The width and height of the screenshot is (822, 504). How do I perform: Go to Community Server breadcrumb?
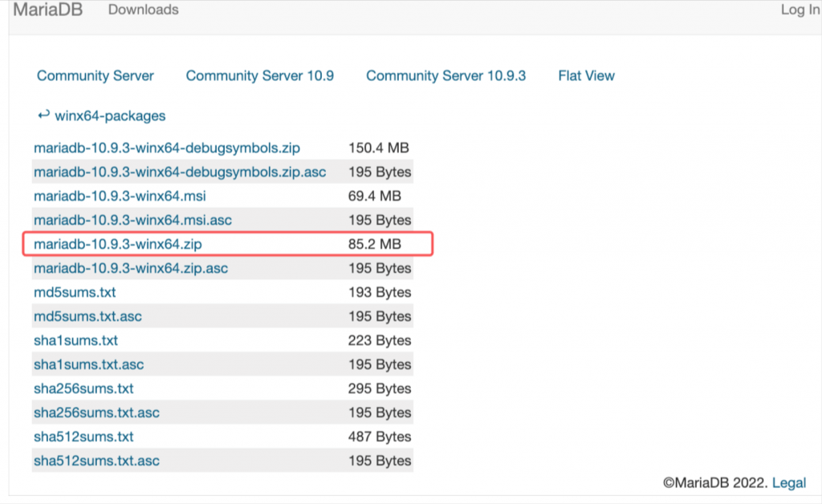(x=95, y=76)
